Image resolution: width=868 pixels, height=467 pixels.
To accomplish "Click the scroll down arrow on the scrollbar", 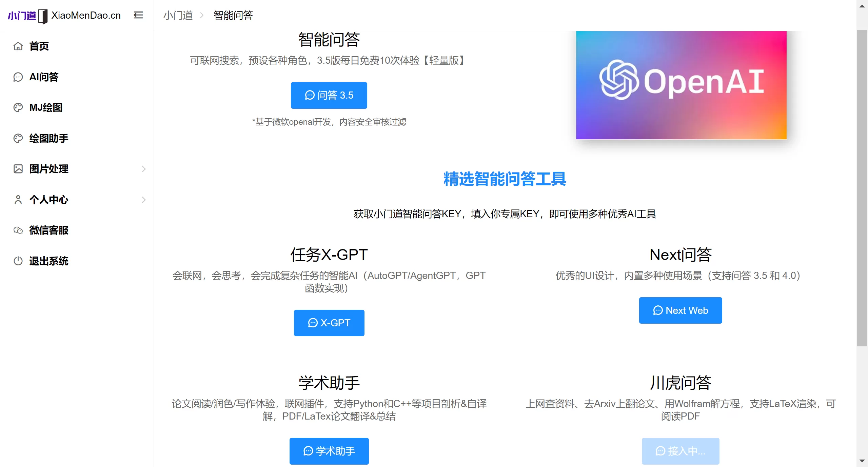I will pyautogui.click(x=862, y=461).
